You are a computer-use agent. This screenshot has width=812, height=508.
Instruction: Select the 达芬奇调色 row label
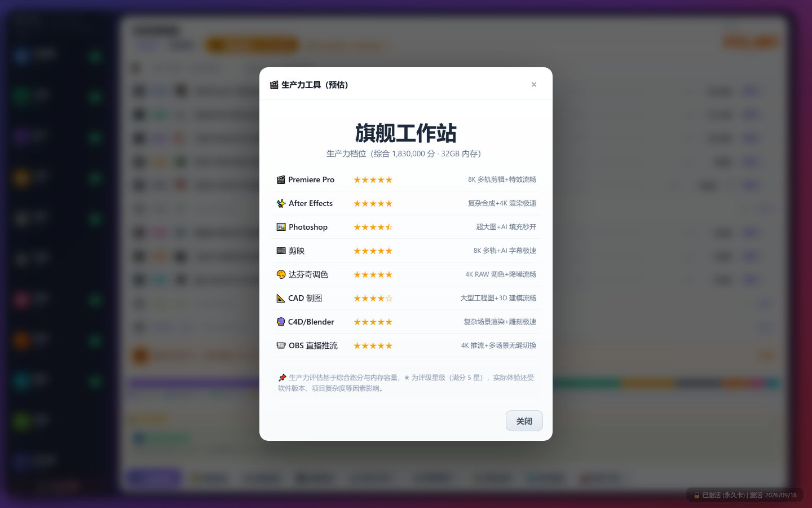tap(308, 274)
